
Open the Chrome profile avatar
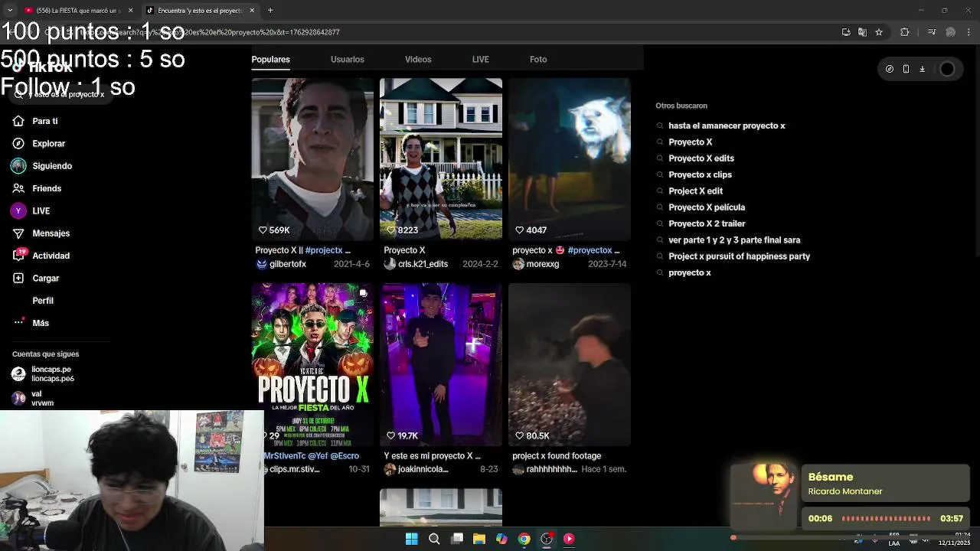pyautogui.click(x=951, y=32)
